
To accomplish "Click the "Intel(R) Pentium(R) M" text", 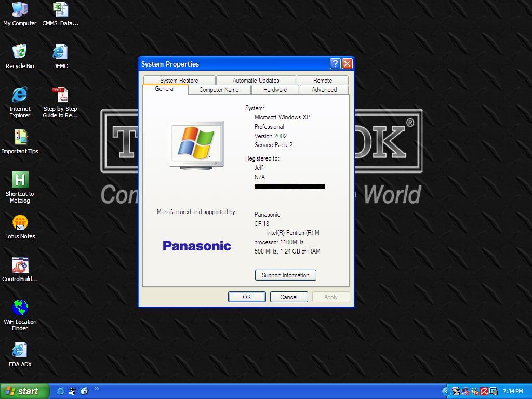I will coord(293,233).
